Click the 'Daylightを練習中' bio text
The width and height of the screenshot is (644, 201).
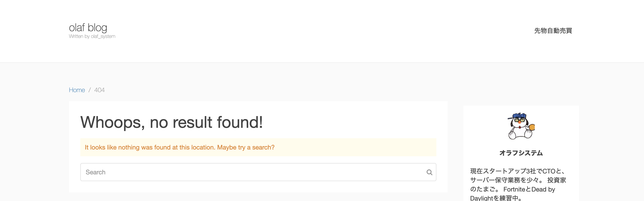(494, 198)
